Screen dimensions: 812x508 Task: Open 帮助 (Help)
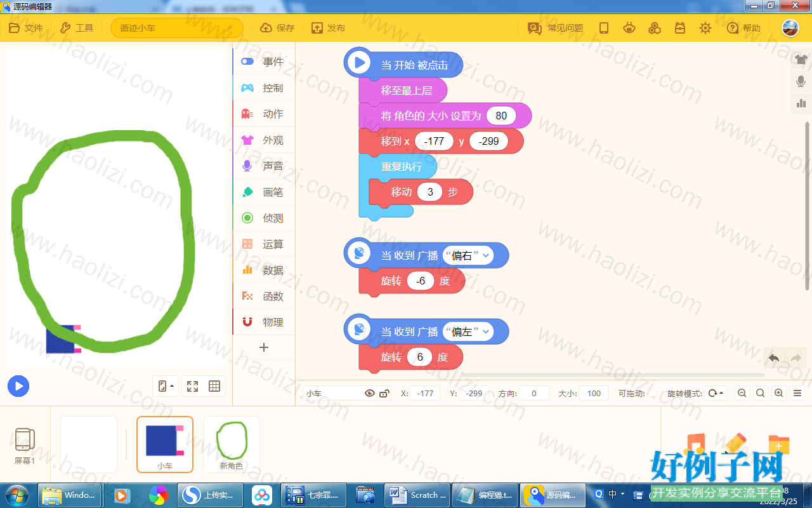click(743, 28)
